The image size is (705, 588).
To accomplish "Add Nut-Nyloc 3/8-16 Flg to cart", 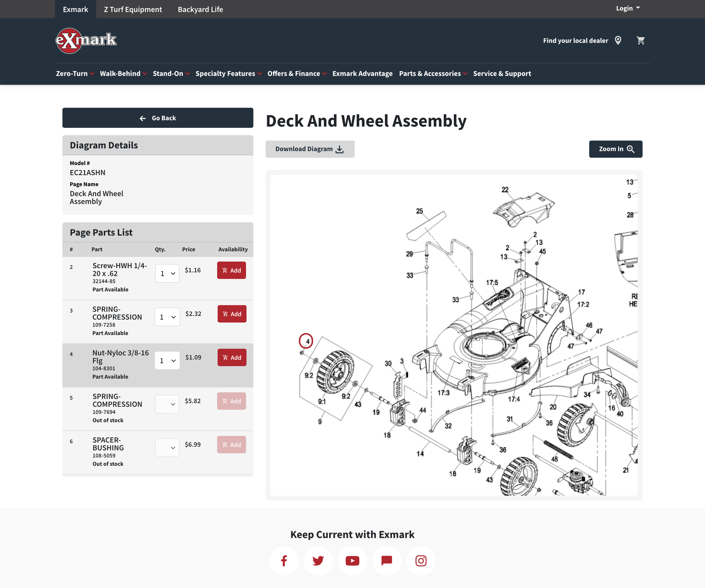I will 232,358.
